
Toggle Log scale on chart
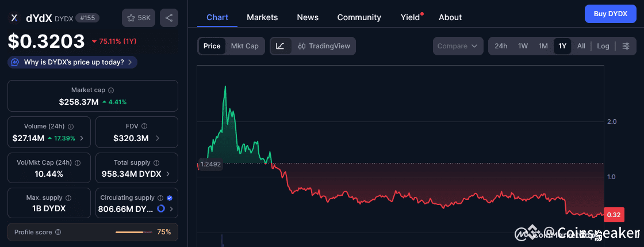(603, 46)
